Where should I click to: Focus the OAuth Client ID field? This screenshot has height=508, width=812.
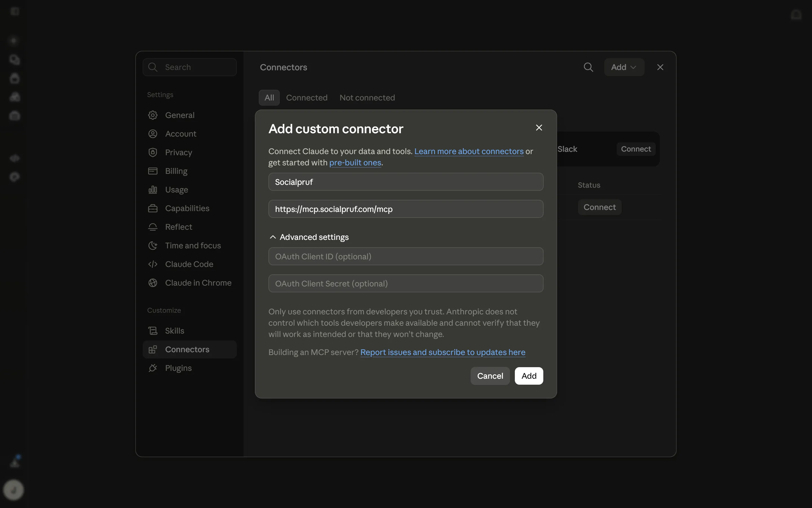pos(406,256)
